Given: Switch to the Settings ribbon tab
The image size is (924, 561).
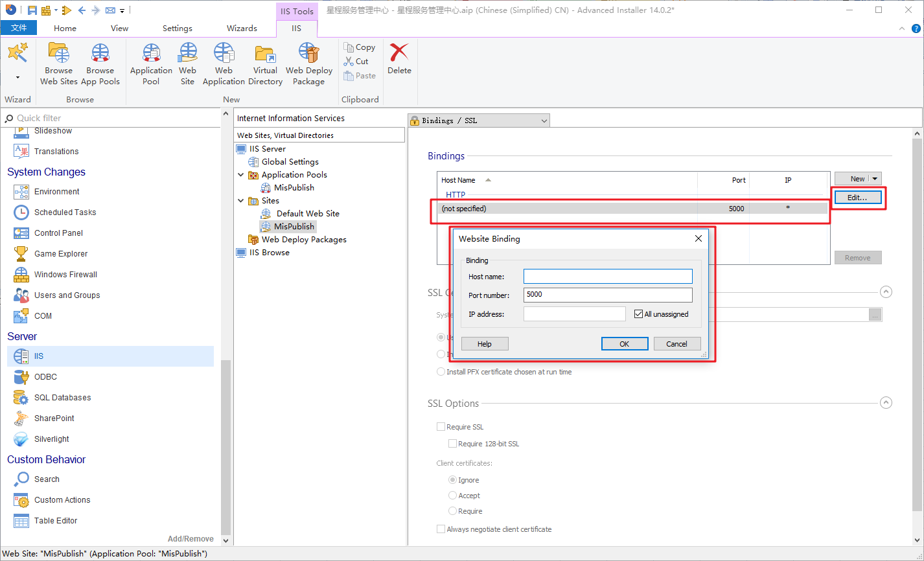Looking at the screenshot, I should [x=178, y=28].
